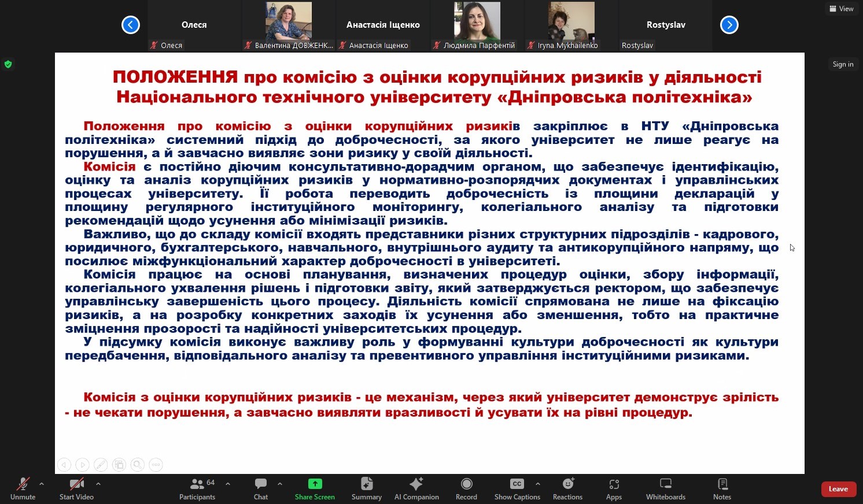The width and height of the screenshot is (863, 504).
Task: Open the slide show more options icon
Action: tap(156, 464)
